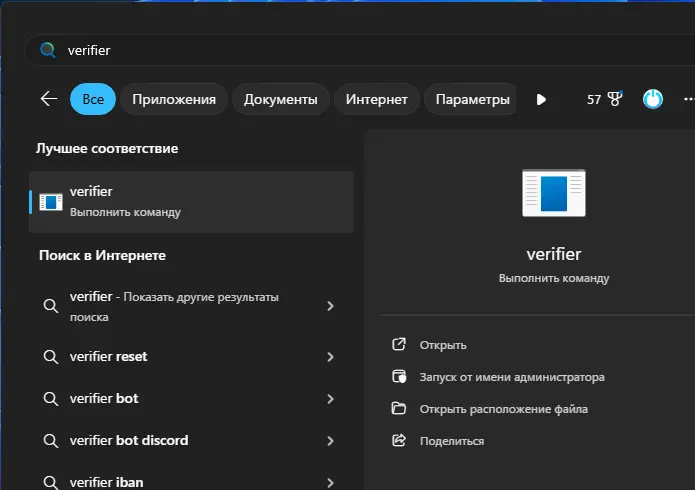Click the large verifier app icon in preview

point(553,193)
